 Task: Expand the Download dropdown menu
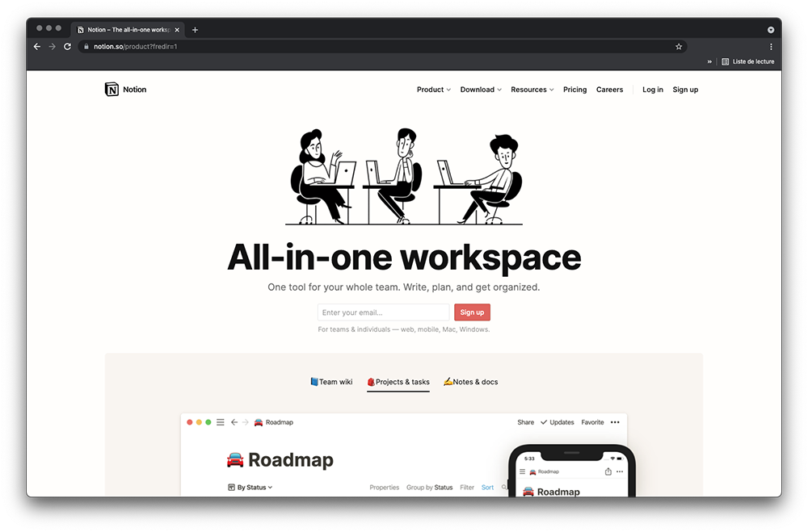[481, 90]
